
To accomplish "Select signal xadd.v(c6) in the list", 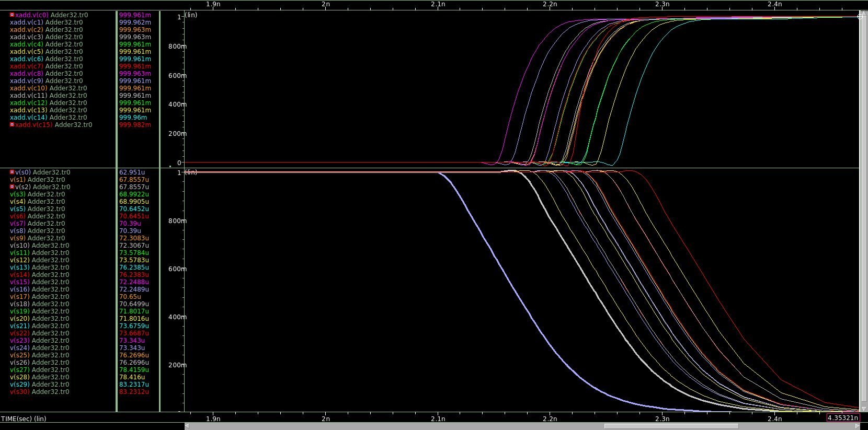I will [x=46, y=59].
